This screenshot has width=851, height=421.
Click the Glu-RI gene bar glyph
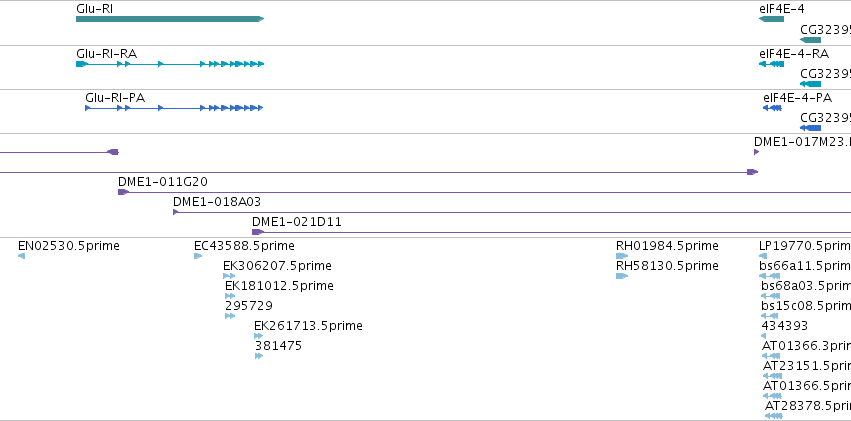pos(170,19)
